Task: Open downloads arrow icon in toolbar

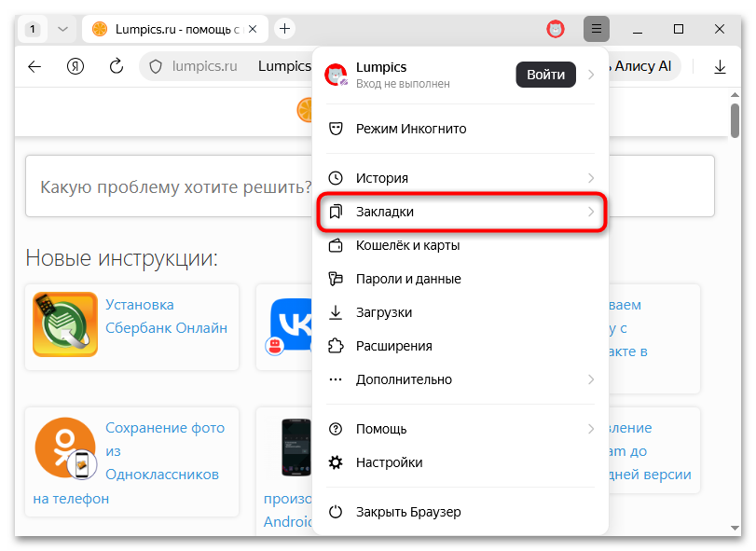Action: [720, 66]
